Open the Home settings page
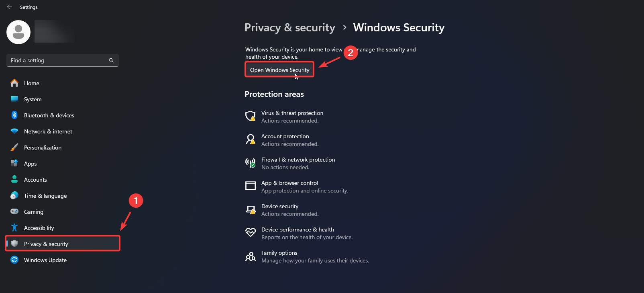Viewport: 644px width, 293px height. click(31, 83)
